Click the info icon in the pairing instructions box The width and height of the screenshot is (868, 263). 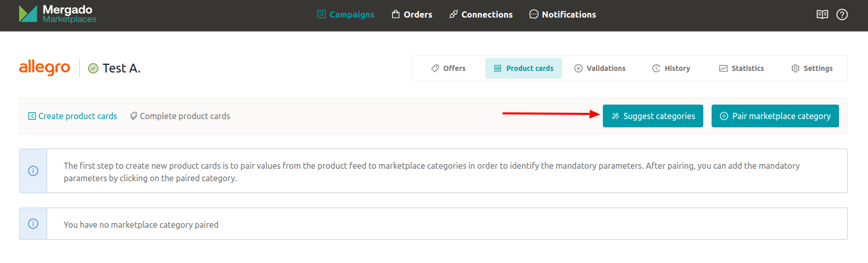coord(33,171)
